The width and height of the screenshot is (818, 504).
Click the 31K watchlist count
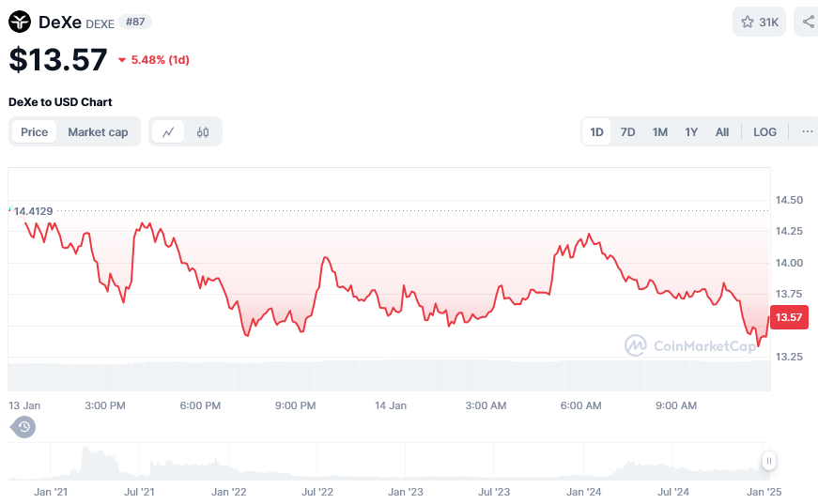point(768,23)
